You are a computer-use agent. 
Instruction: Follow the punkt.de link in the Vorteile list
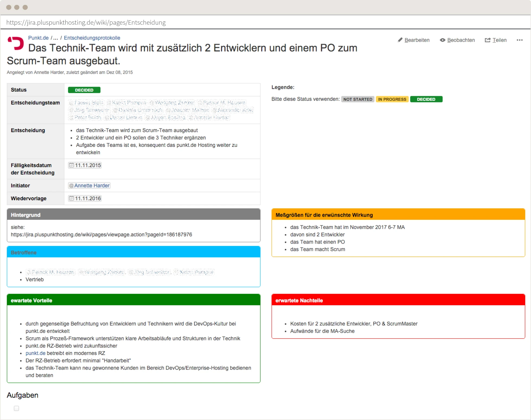(36, 353)
